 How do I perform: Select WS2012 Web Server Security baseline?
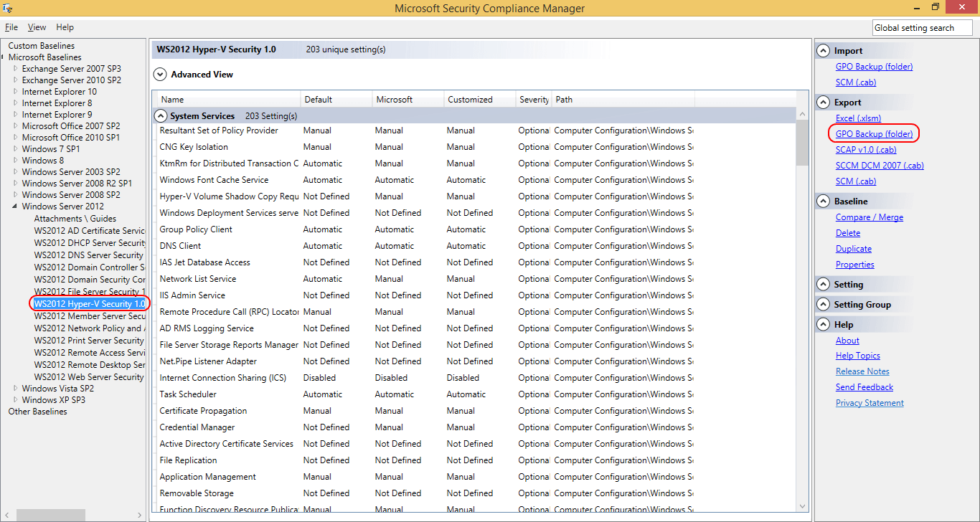tap(89, 377)
